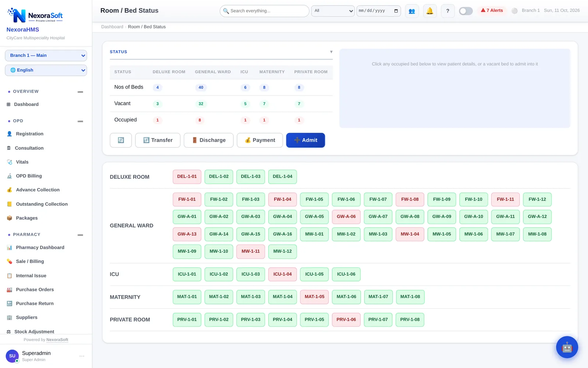Select occupied bed MW-1-11
Viewport: 588px width, 368px height.
point(251,251)
